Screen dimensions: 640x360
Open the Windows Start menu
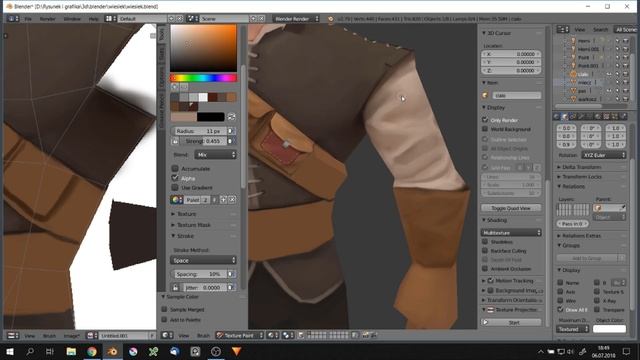coord(9,351)
